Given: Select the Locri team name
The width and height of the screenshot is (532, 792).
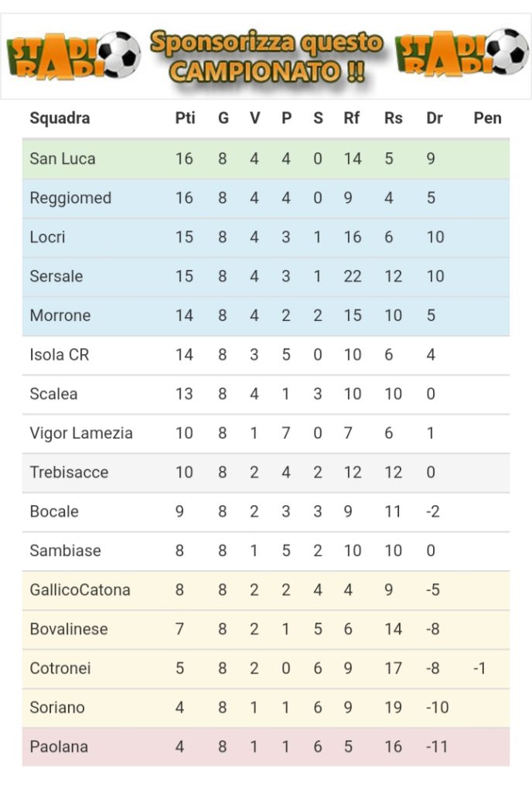Looking at the screenshot, I should click(x=47, y=237).
